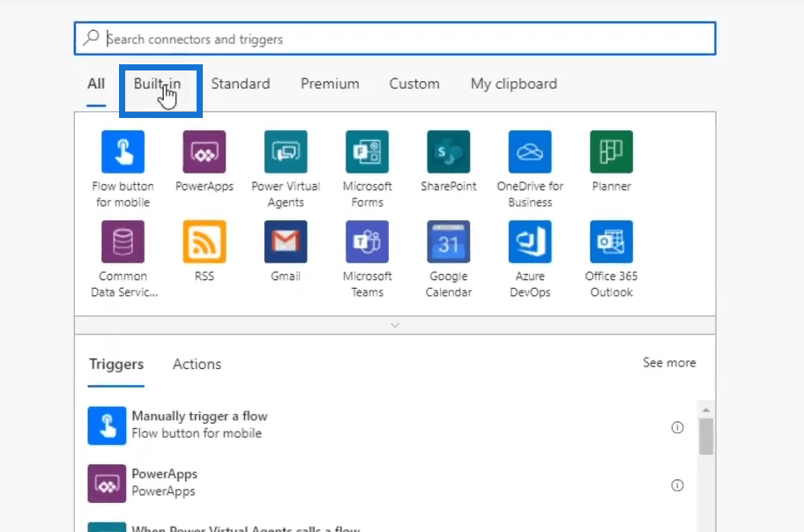Click the PowerApps trigger list icon
Image resolution: width=804 pixels, height=532 pixels.
tap(107, 484)
